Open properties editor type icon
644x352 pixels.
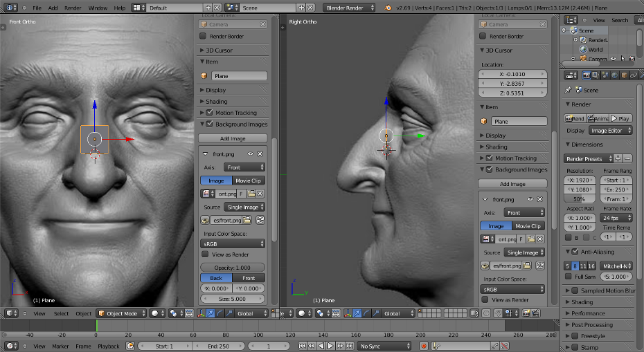click(x=571, y=75)
